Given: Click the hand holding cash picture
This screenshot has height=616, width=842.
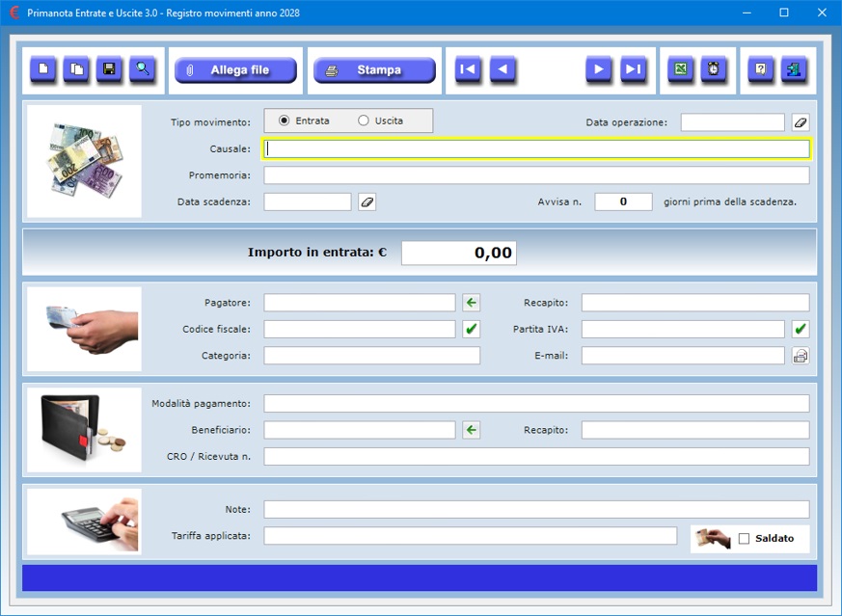Looking at the screenshot, I should tap(84, 329).
